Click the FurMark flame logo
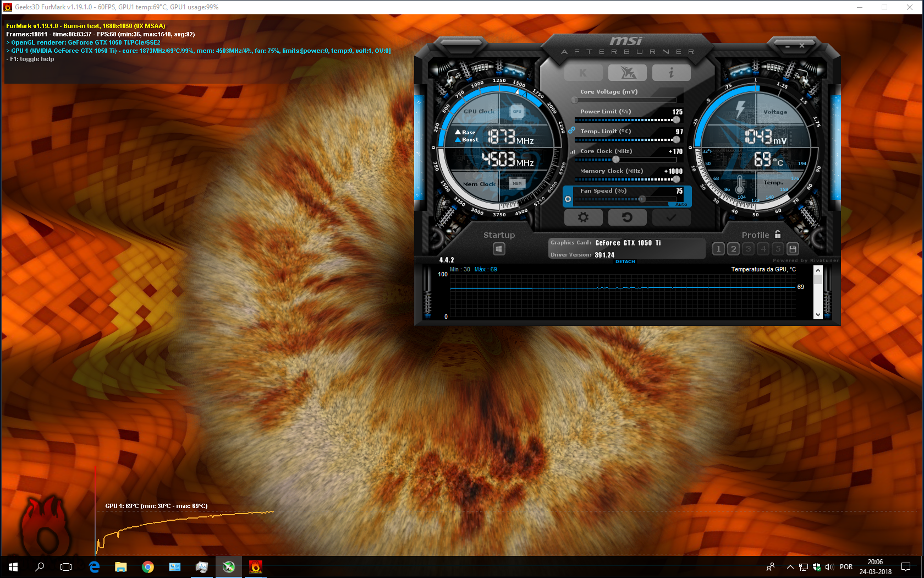This screenshot has width=924, height=578. coord(46,526)
